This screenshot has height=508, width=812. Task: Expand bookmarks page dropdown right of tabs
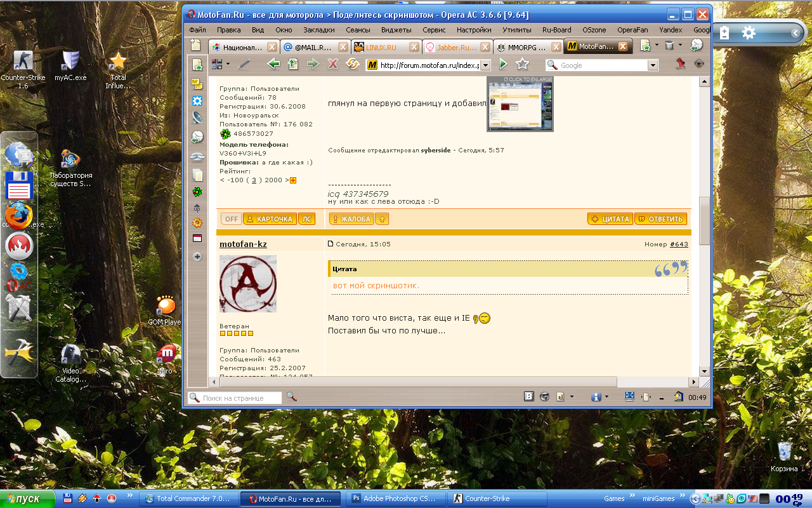click(x=657, y=46)
